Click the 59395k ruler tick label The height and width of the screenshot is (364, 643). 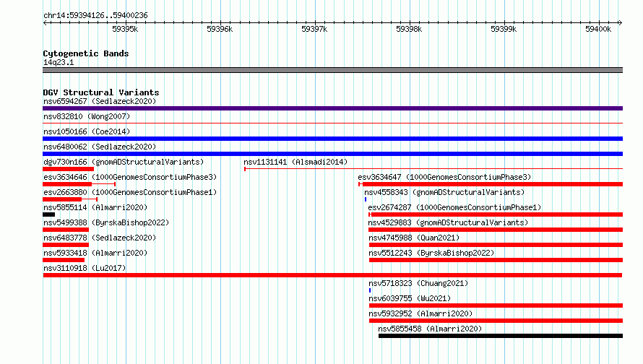125,29
